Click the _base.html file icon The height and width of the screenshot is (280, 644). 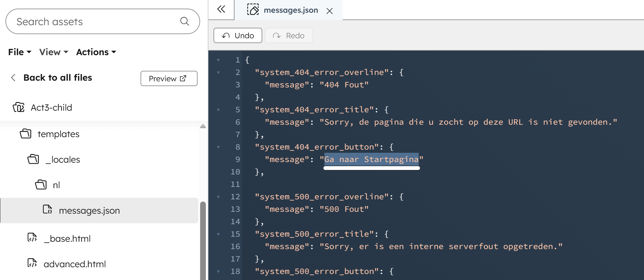pos(32,237)
